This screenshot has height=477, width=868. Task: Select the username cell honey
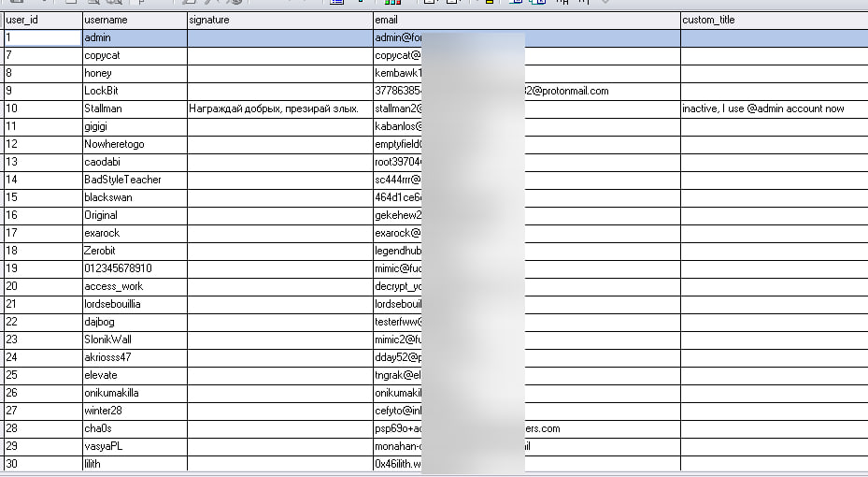(135, 73)
